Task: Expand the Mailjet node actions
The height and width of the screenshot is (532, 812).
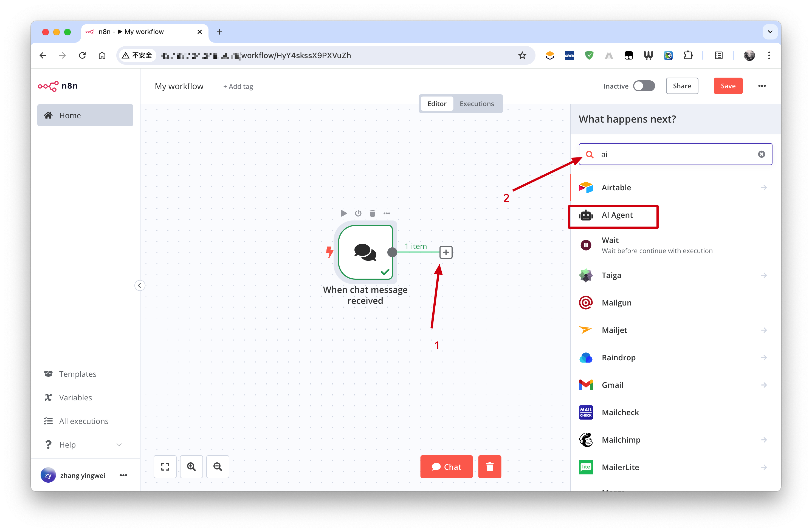Action: [x=763, y=330]
